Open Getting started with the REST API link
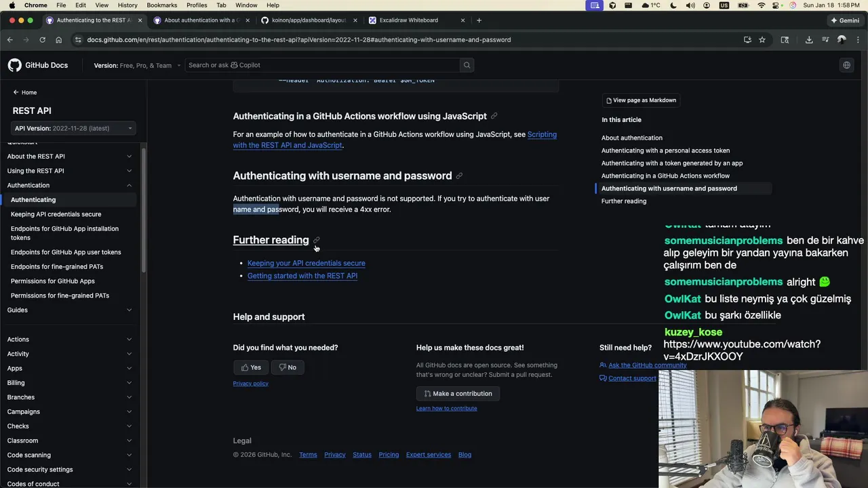The width and height of the screenshot is (868, 488). click(x=302, y=276)
